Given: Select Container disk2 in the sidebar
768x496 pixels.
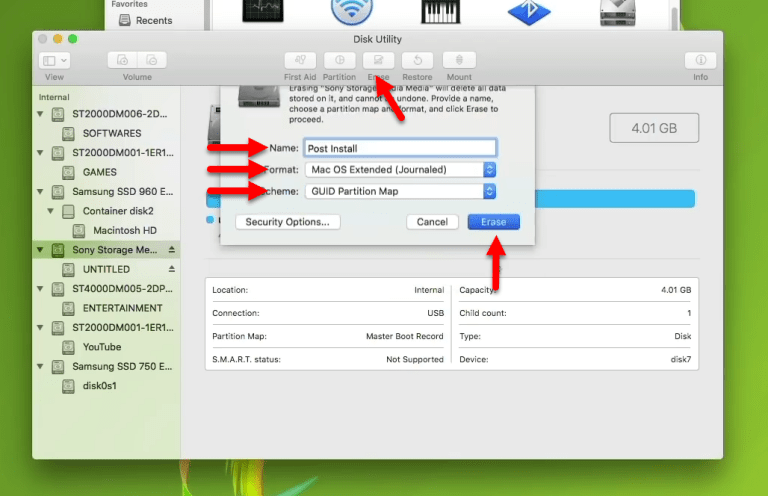Looking at the screenshot, I should tap(118, 211).
